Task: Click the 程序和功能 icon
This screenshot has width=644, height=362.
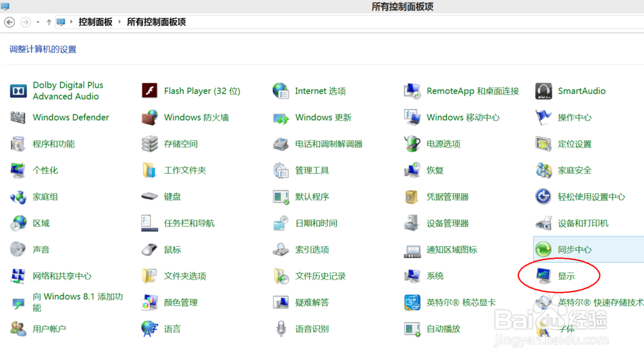Action: pos(18,144)
